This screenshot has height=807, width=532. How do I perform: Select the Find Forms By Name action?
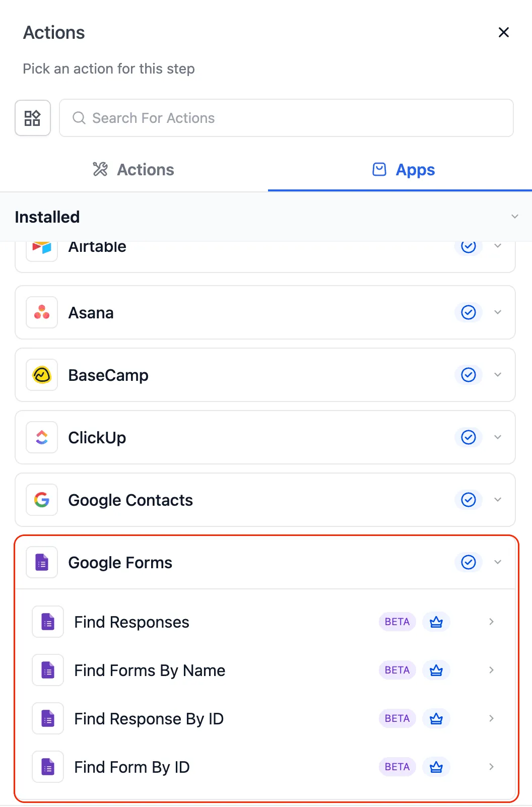pyautogui.click(x=150, y=670)
